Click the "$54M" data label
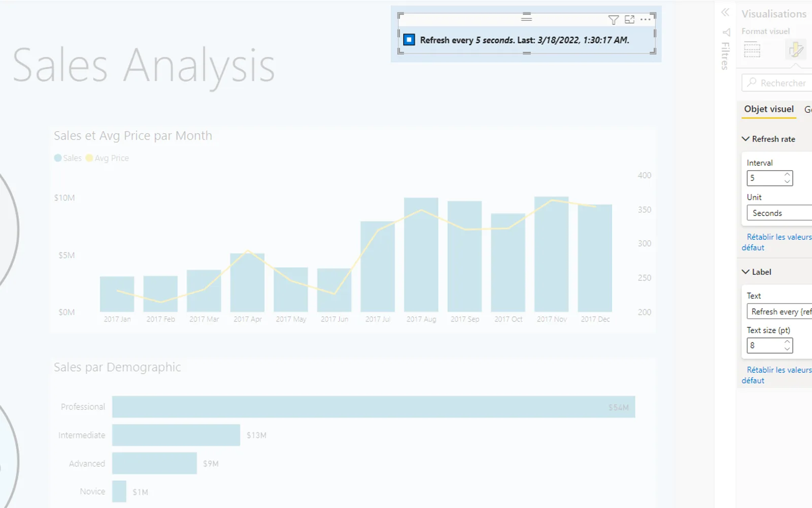 [x=619, y=407]
